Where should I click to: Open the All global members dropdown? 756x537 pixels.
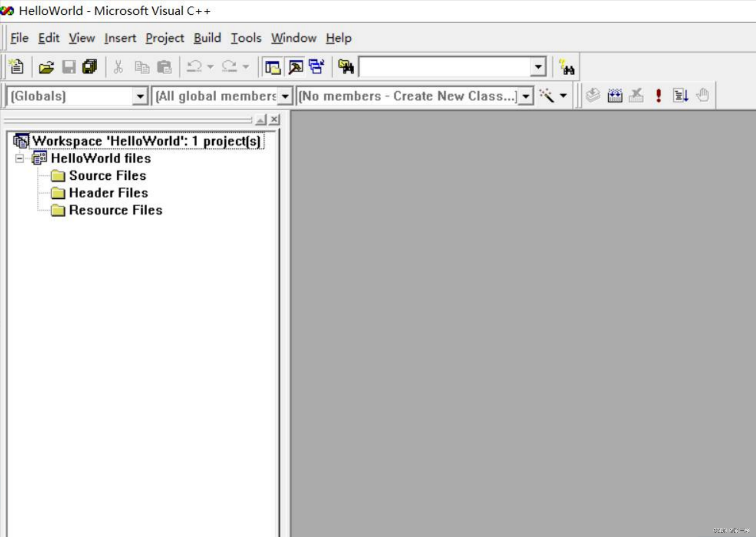coord(285,96)
